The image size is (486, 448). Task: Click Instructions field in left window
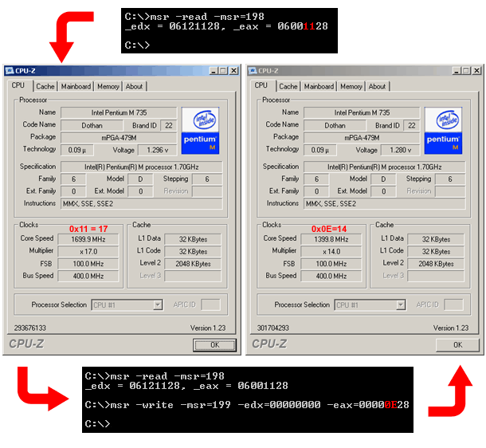tap(142, 204)
